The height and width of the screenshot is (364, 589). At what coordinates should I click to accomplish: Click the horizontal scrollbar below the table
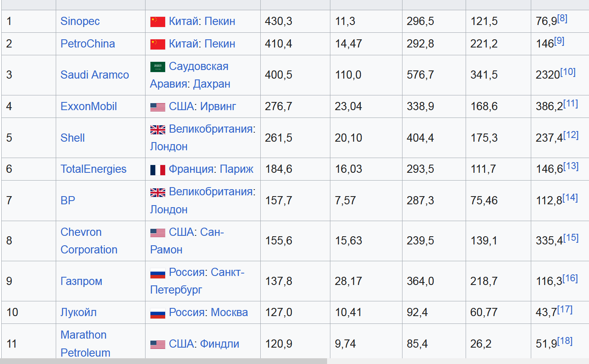tap(164, 361)
